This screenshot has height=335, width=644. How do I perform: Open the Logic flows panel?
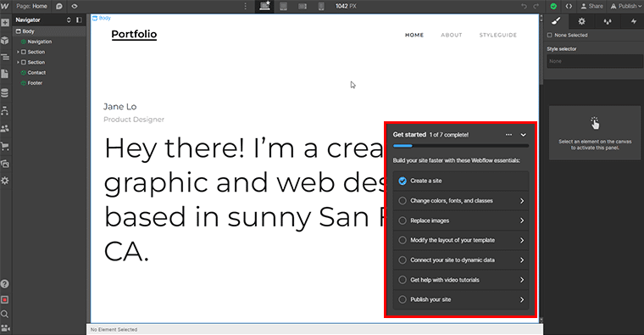click(x=5, y=111)
